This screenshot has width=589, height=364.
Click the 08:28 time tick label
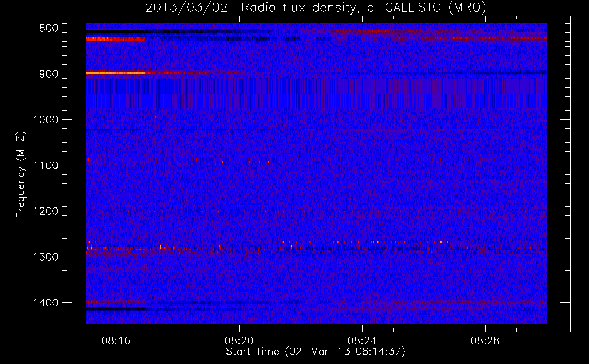[x=485, y=341]
